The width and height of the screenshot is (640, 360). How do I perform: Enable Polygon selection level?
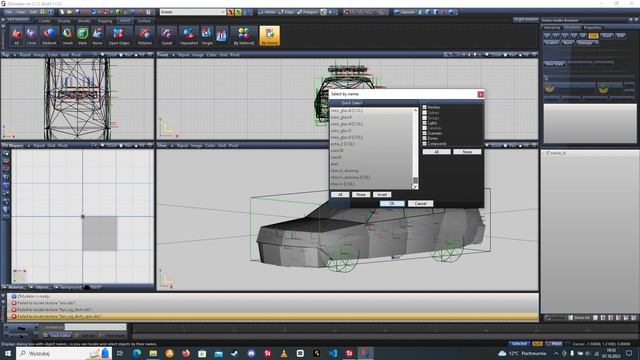tap(308, 12)
